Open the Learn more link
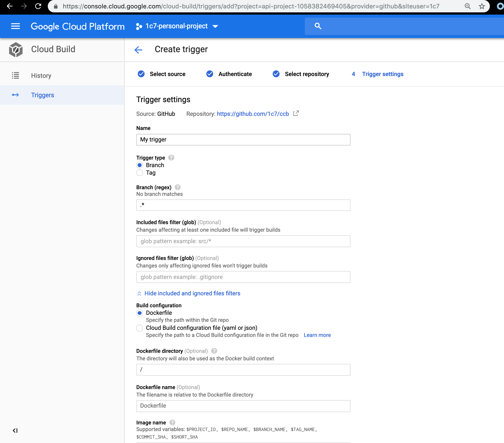The image size is (504, 443). (317, 335)
